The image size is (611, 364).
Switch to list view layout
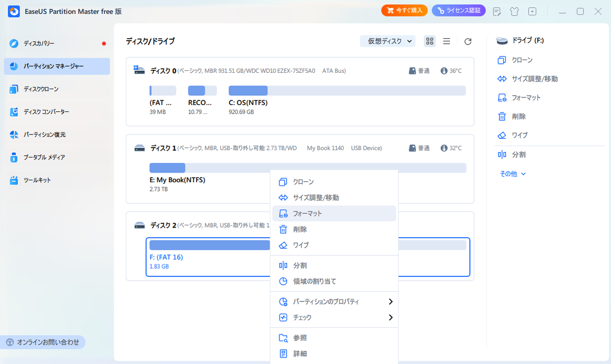447,41
